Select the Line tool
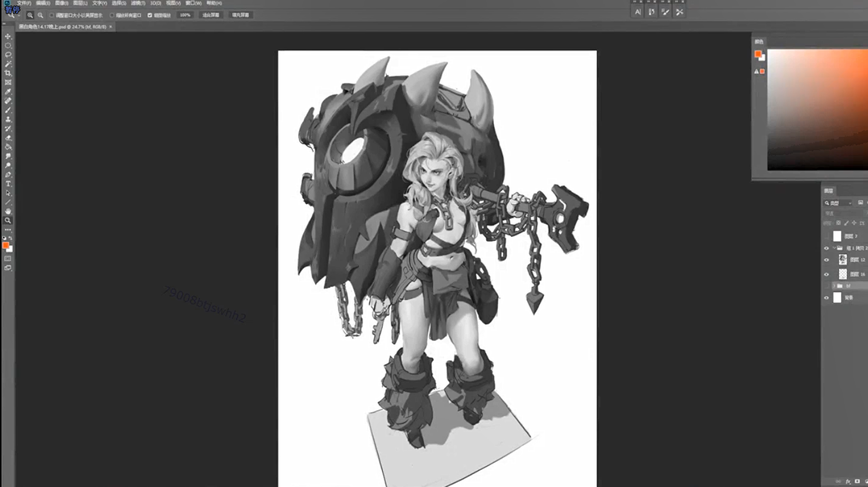 8,202
